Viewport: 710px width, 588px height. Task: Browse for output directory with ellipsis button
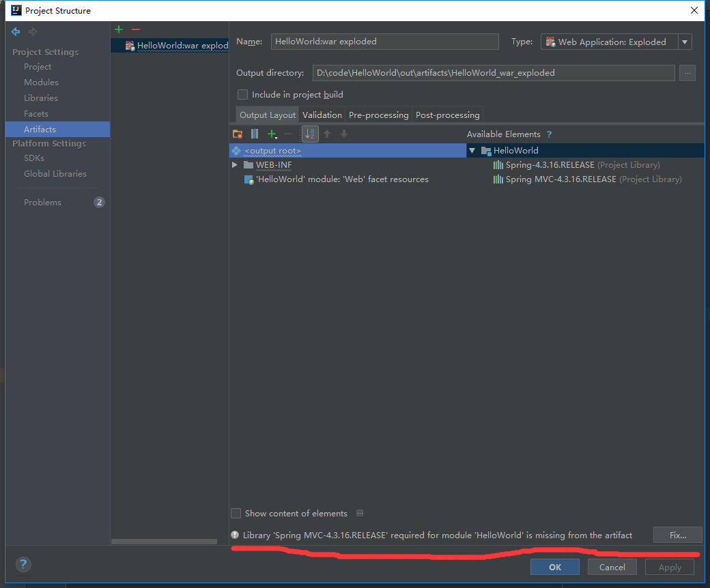[x=687, y=73]
